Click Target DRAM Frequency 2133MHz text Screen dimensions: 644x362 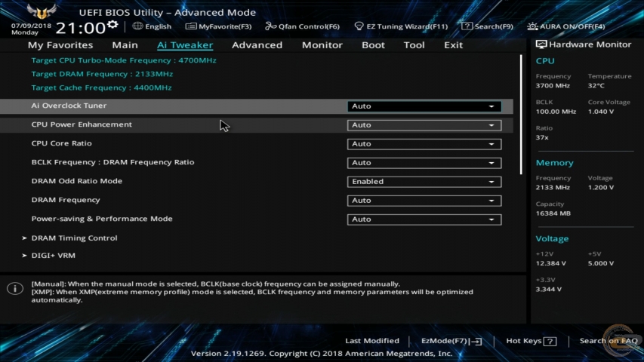102,74
